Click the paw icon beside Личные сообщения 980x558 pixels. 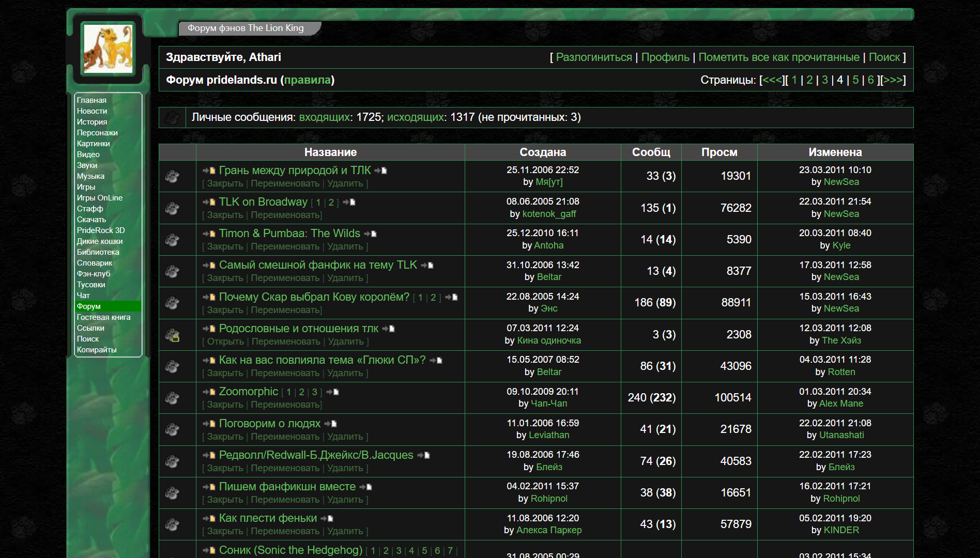172,118
